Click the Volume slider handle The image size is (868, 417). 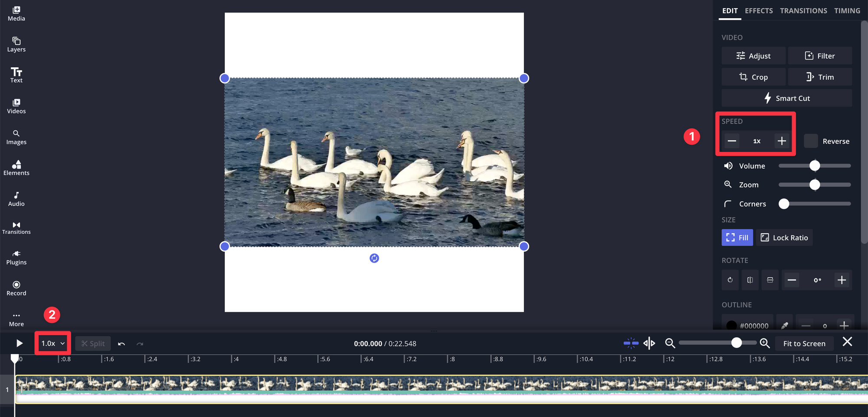(x=815, y=166)
